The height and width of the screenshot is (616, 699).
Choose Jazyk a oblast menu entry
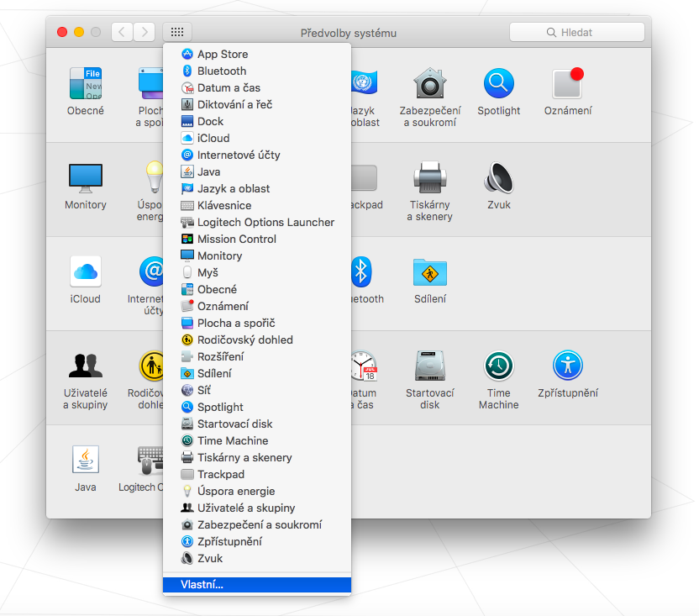[257, 189]
